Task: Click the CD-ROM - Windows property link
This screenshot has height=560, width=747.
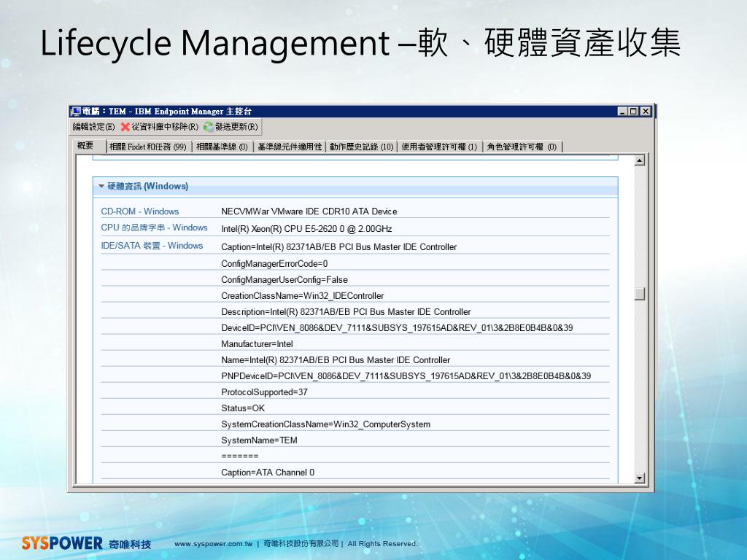Action: (139, 211)
